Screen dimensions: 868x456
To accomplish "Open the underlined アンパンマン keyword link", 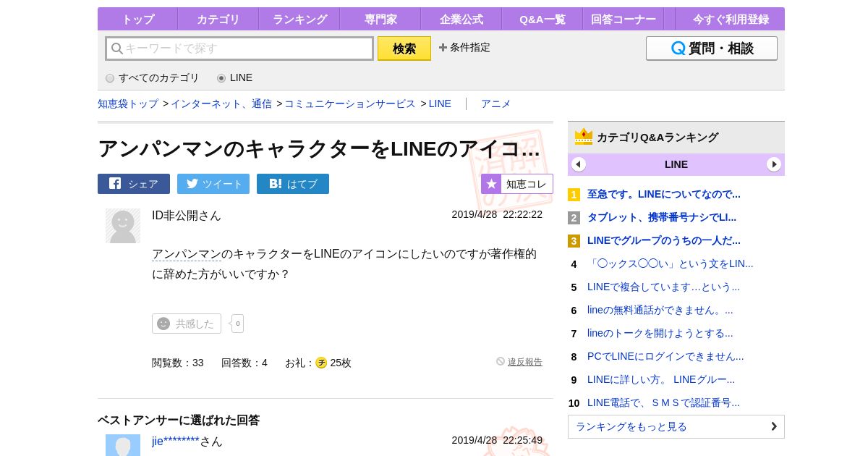I will (187, 254).
